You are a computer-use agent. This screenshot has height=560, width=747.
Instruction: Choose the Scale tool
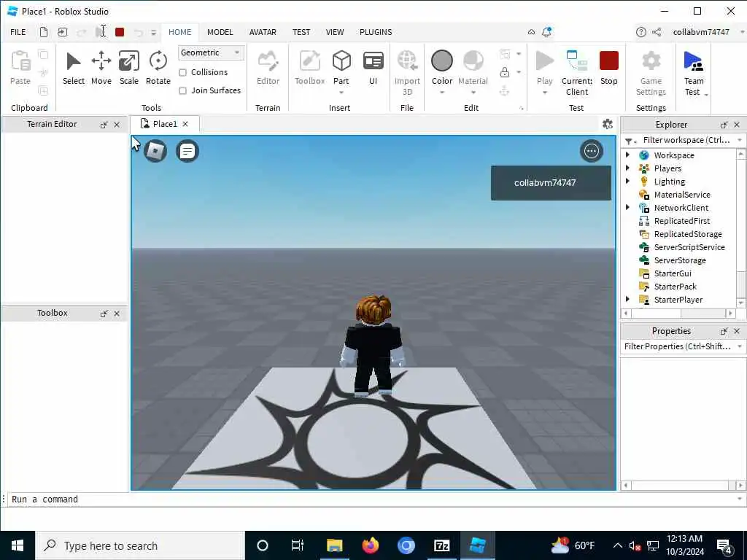[x=128, y=68]
